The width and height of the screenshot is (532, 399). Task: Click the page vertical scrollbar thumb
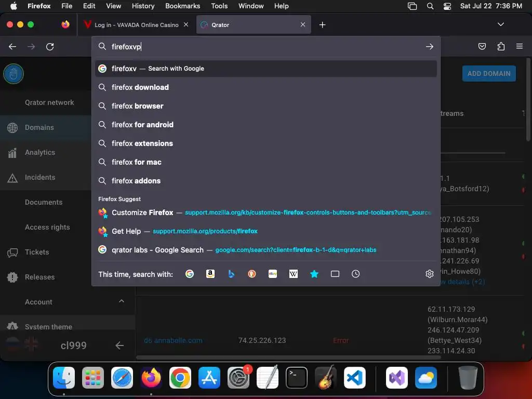point(528,99)
